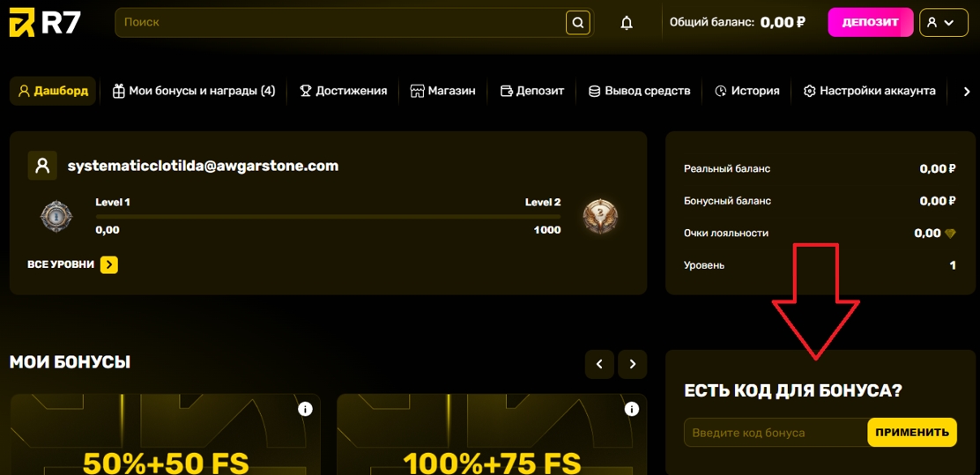Expand more tabs with right chevron

[966, 92]
